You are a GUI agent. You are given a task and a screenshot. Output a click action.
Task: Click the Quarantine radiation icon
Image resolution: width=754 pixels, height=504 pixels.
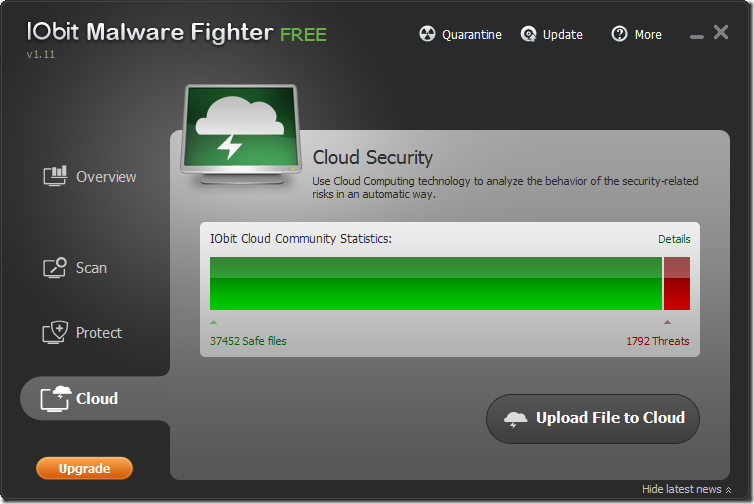click(x=427, y=34)
